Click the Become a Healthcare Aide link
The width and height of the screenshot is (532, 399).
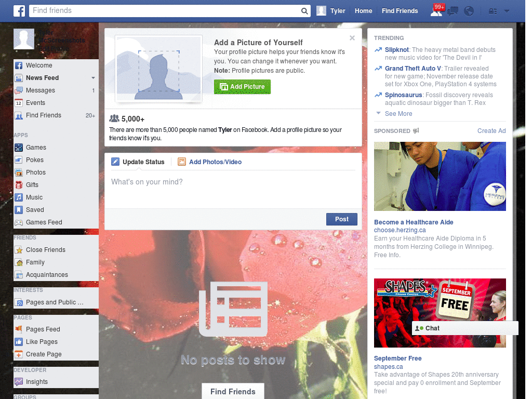coord(414,222)
